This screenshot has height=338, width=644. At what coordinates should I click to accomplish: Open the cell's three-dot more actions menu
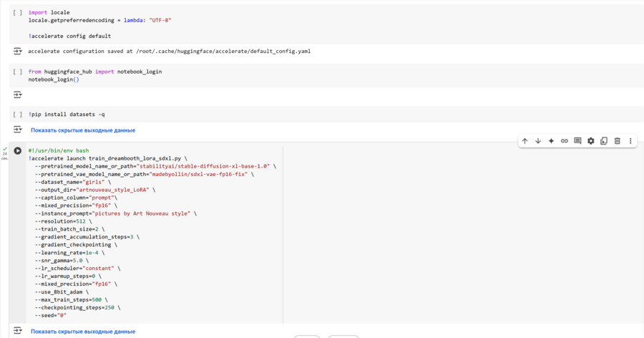pos(630,141)
